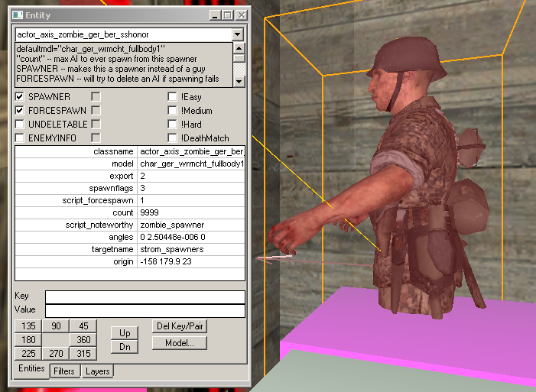The image size is (536, 392).
Task: Set angle to 180 with button
Action: tap(28, 340)
